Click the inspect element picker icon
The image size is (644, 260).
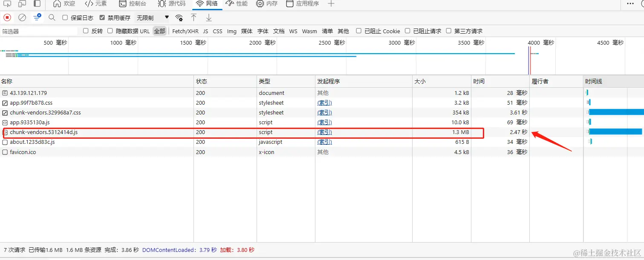point(7,4)
